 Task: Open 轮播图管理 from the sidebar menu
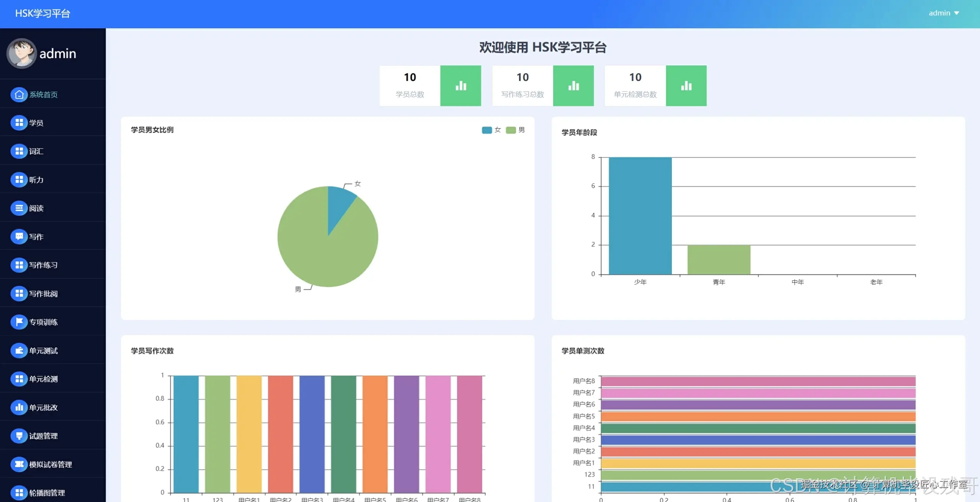(47, 492)
